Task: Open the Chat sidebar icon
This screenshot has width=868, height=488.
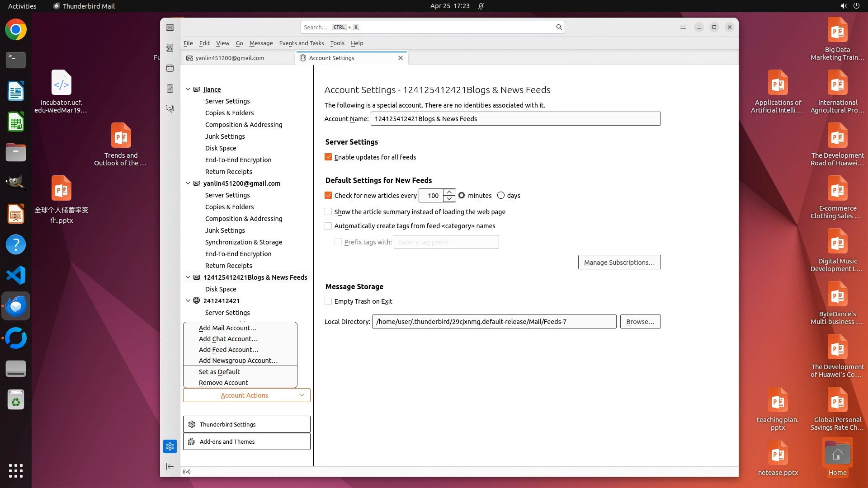Action: point(170,109)
